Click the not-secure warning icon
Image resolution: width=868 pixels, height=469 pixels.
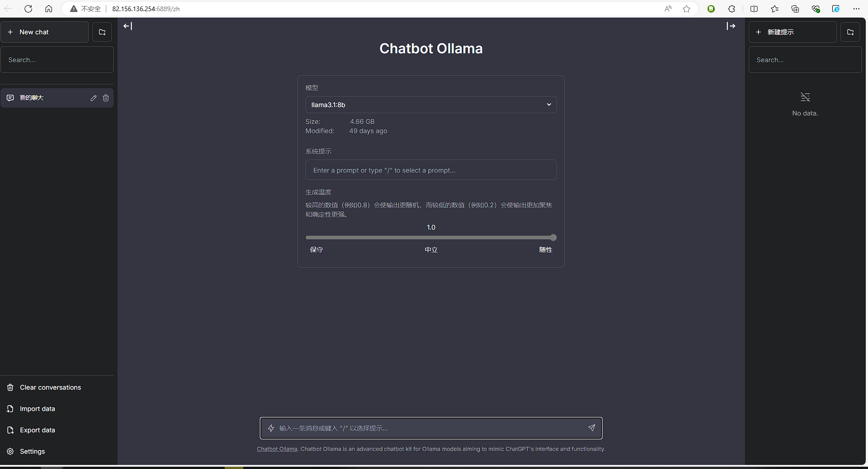pos(74,9)
